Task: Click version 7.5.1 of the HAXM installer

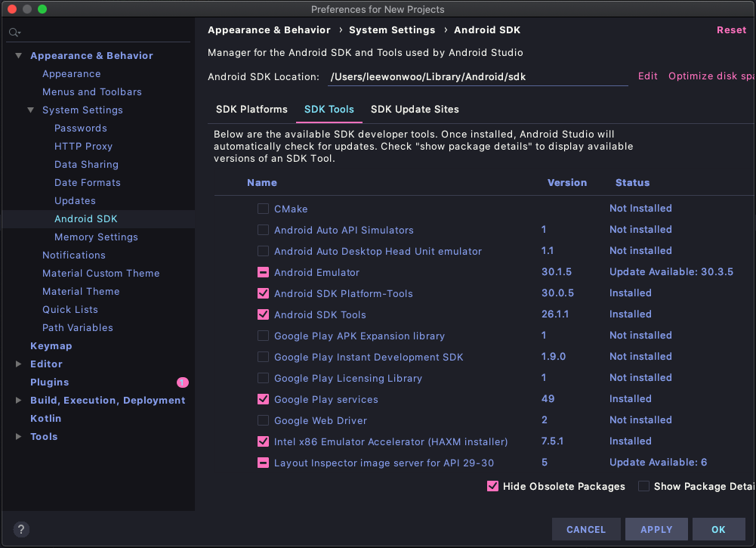Action: click(x=552, y=441)
